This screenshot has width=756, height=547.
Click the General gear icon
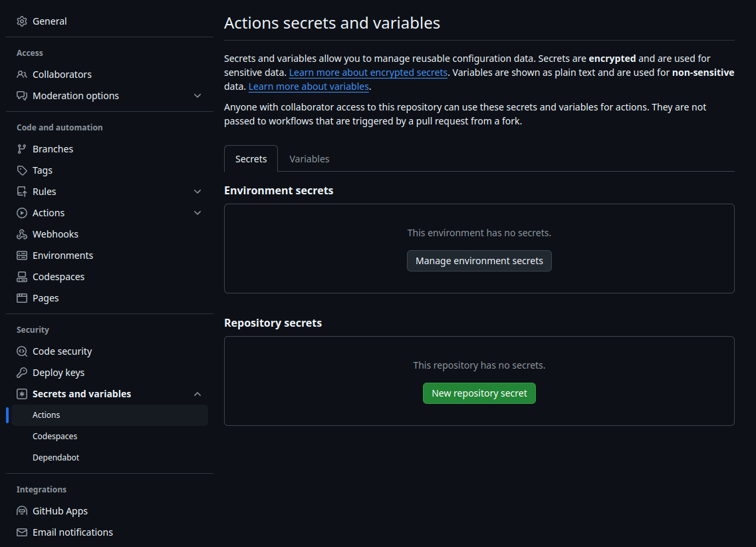click(22, 21)
